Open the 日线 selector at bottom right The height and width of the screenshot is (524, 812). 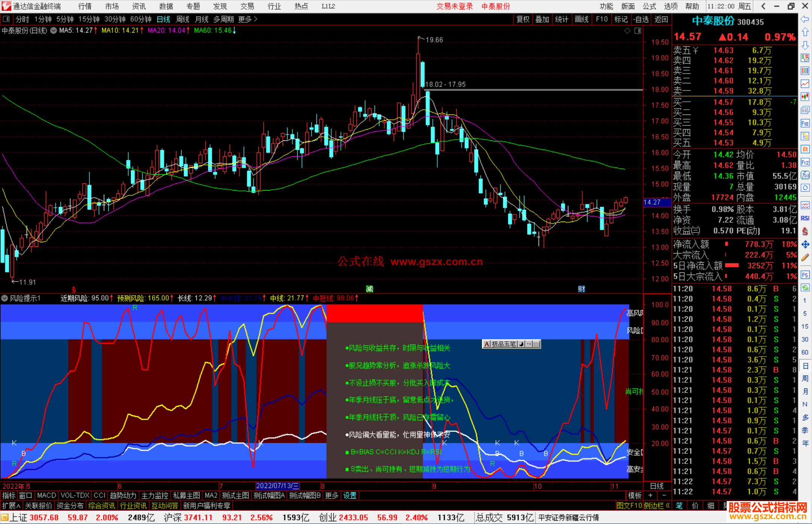pyautogui.click(x=657, y=486)
